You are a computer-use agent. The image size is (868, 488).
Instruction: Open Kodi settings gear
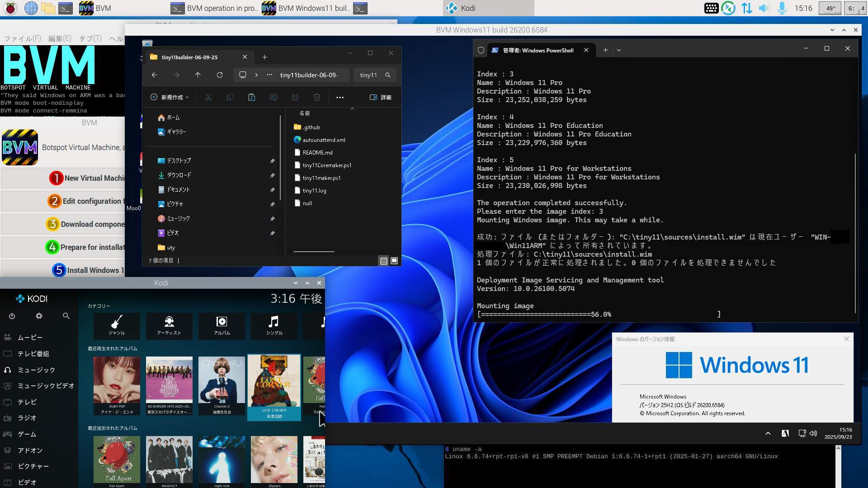coord(39,316)
